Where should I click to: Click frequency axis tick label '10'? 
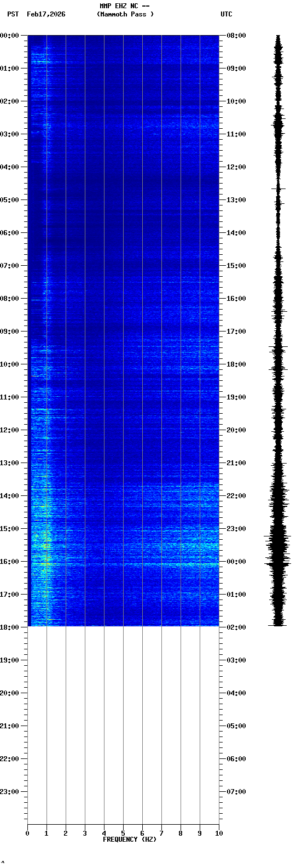click(x=219, y=833)
